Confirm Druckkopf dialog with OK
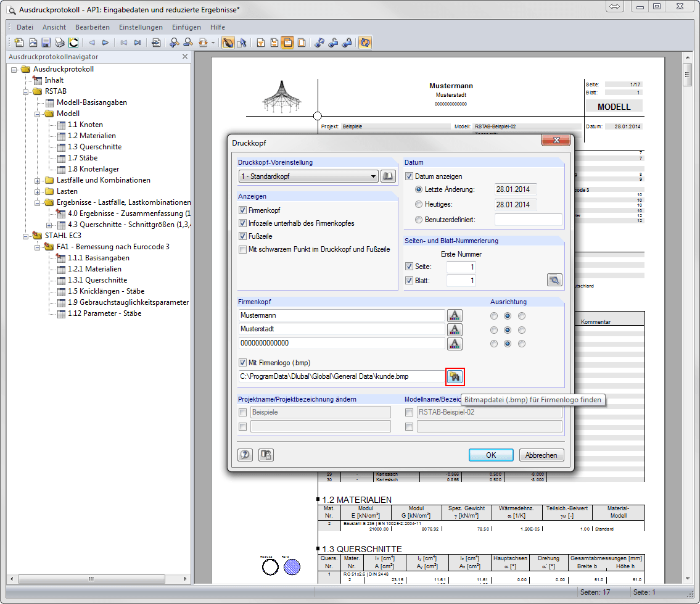The image size is (700, 604). click(491, 455)
